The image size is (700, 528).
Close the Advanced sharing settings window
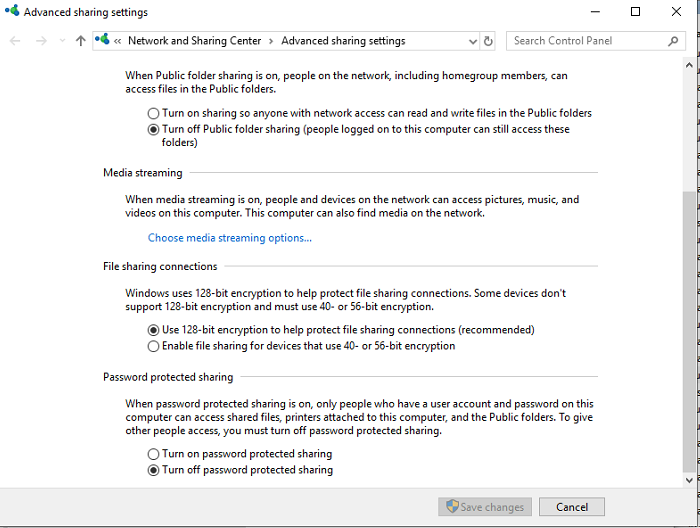(x=676, y=12)
